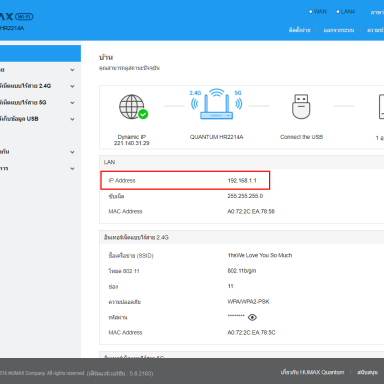
Task: Click the Connect the USB drive icon
Action: 301,106
